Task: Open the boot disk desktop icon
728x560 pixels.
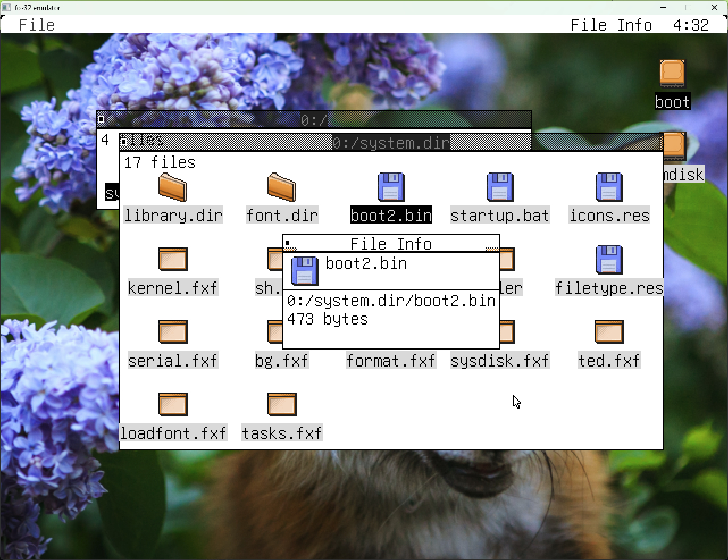Action: point(672,74)
